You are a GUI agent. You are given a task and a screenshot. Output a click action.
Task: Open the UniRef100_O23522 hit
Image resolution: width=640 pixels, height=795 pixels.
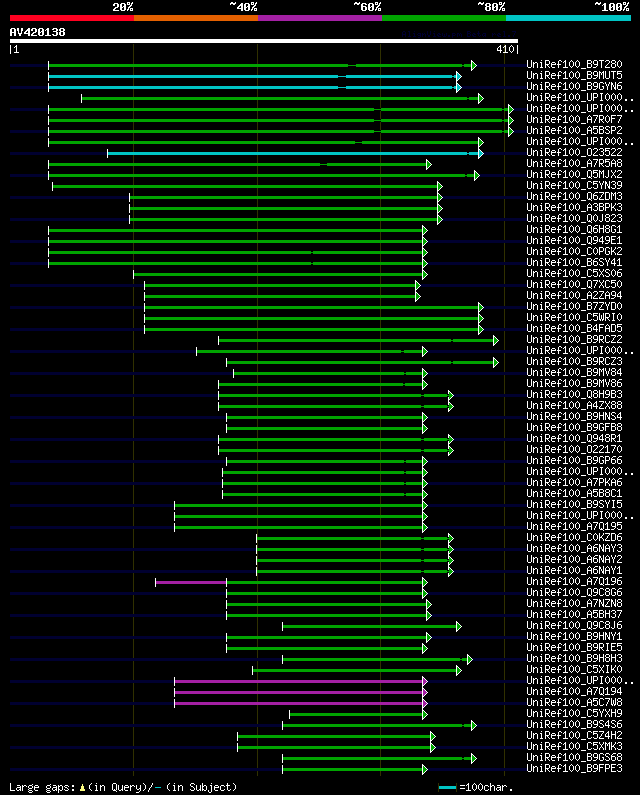[574, 153]
